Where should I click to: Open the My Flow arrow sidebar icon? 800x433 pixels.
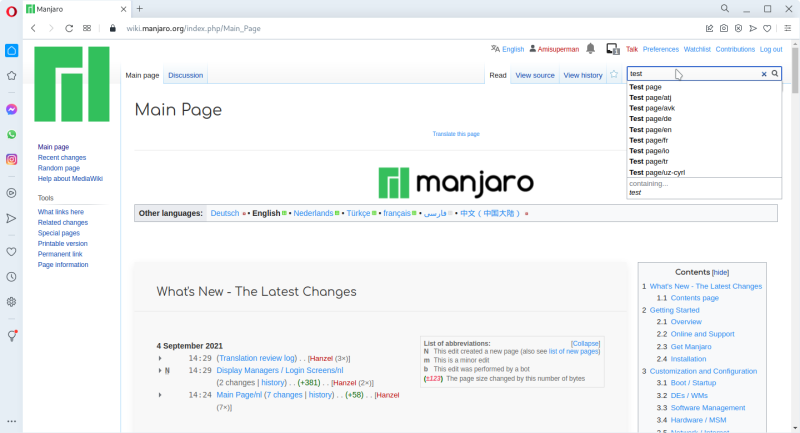coord(11,218)
